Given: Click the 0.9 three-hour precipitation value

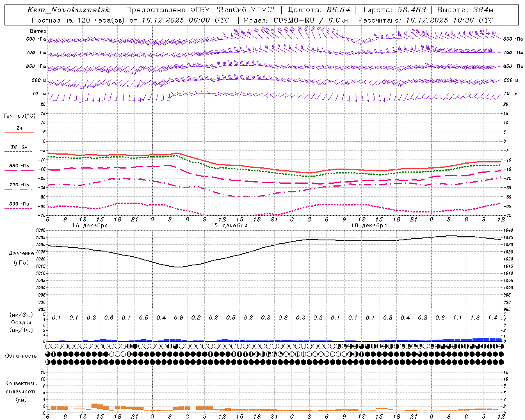Looking at the screenshot, I should point(178,318).
